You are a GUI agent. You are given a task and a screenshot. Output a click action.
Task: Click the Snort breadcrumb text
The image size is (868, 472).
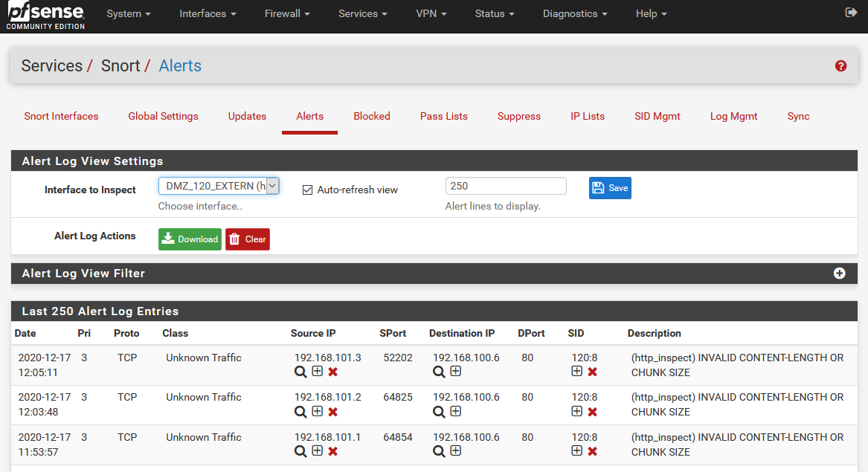(120, 66)
